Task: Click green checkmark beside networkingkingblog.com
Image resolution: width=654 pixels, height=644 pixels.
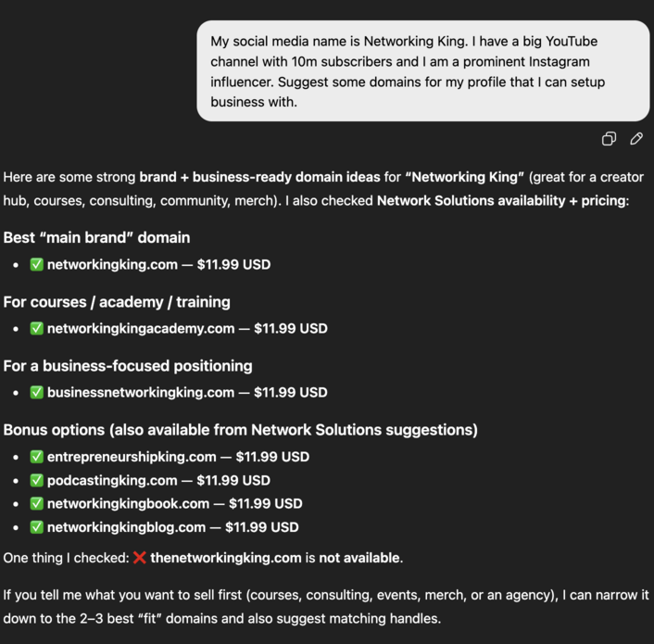Action: coord(37,527)
